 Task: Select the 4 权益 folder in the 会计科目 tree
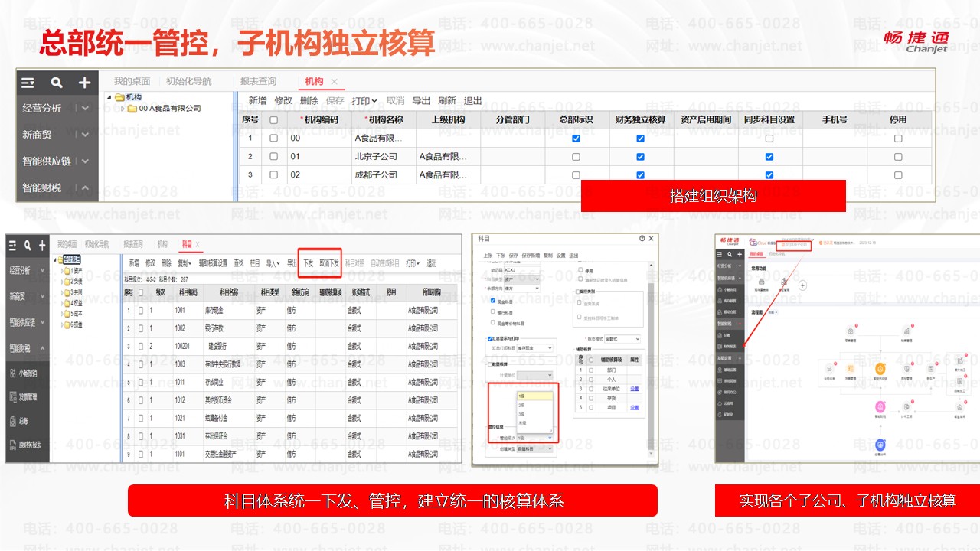click(x=74, y=302)
